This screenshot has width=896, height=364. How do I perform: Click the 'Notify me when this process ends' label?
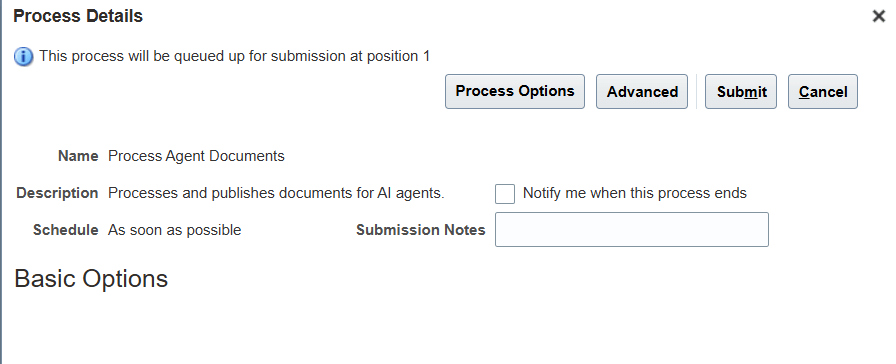click(x=634, y=193)
